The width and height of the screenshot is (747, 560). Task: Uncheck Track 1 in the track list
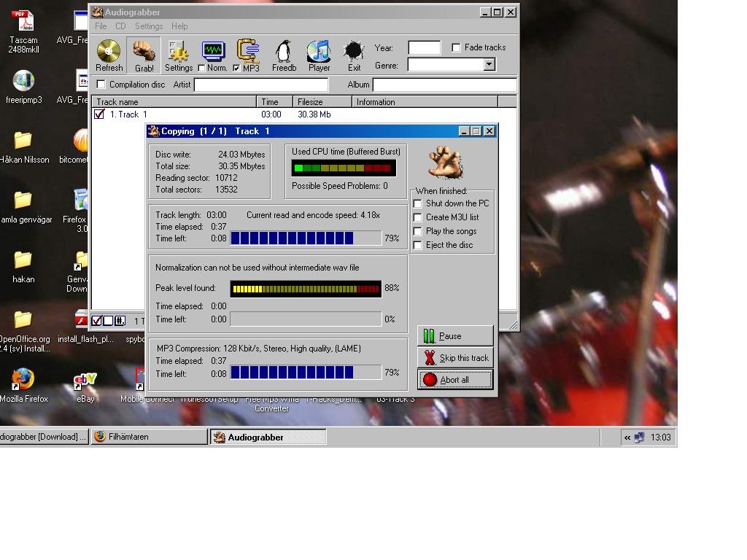click(x=99, y=114)
